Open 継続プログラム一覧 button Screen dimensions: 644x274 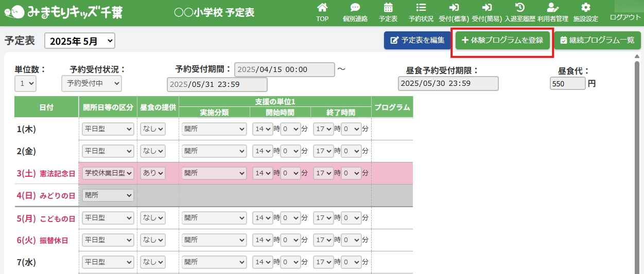coord(597,40)
